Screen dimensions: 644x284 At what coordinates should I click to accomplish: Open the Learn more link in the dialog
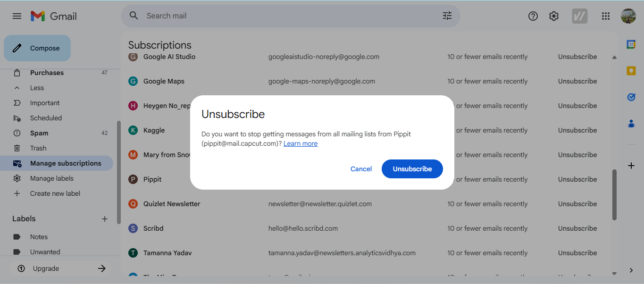pos(301,143)
